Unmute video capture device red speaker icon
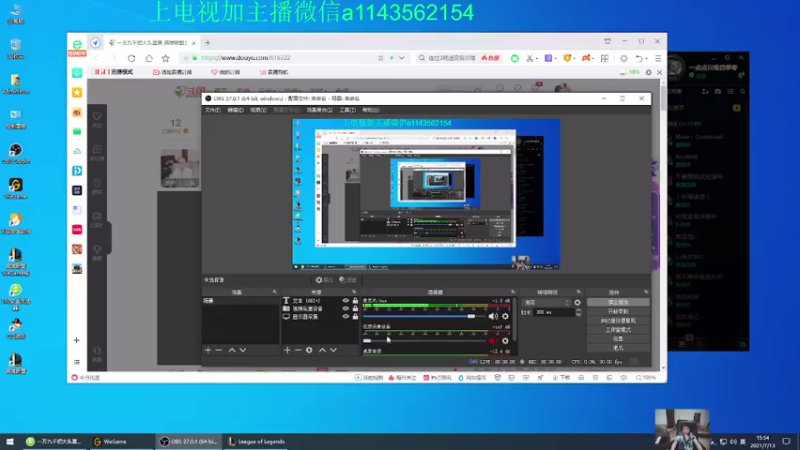 click(493, 341)
